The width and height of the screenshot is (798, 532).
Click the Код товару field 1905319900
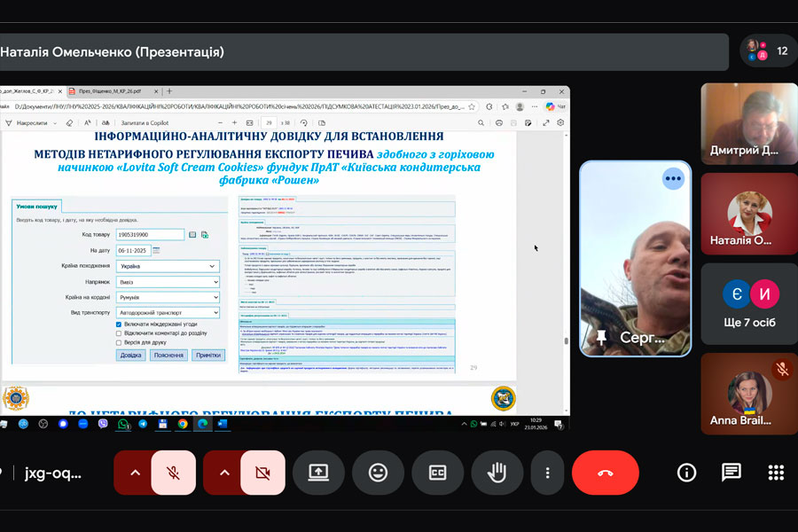pyautogui.click(x=150, y=235)
